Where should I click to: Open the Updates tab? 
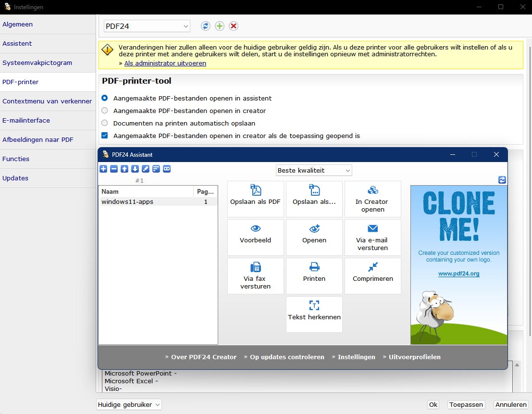pyautogui.click(x=48, y=178)
